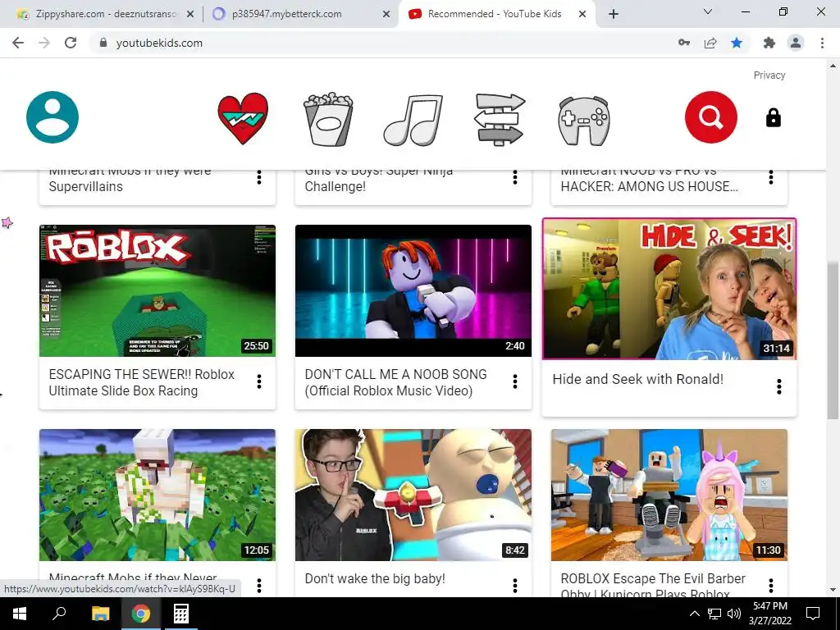Open File Explorer from taskbar
Viewport: 840px width, 630px height.
[x=100, y=614]
